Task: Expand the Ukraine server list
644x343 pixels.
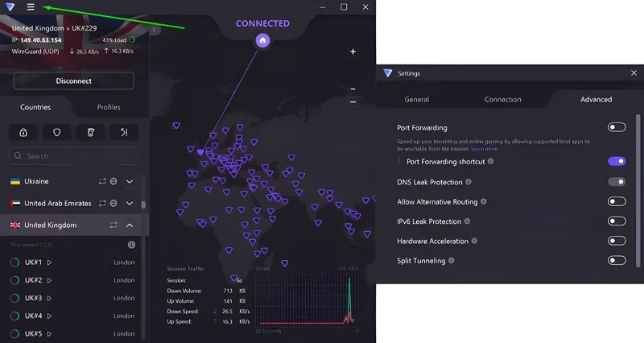Action: pyautogui.click(x=130, y=181)
